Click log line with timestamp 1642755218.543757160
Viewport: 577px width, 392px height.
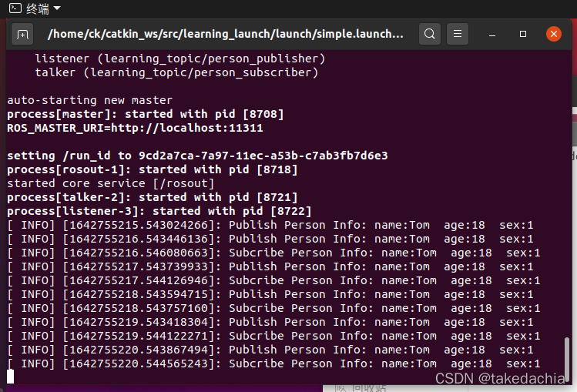coord(273,308)
